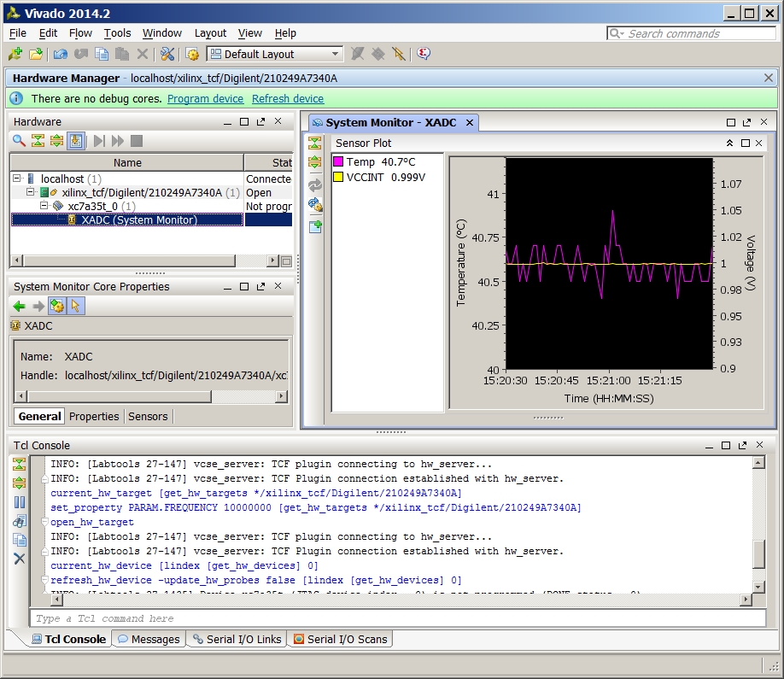Screen dimensions: 784x679
Task: Collapse all items in Hardware panel
Action: pyautogui.click(x=38, y=141)
